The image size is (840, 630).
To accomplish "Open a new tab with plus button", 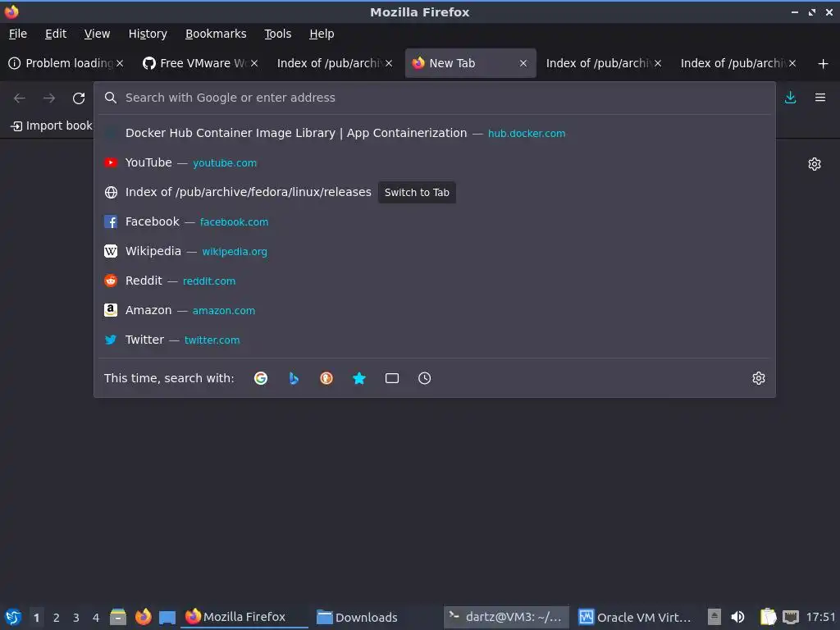I will [823, 64].
